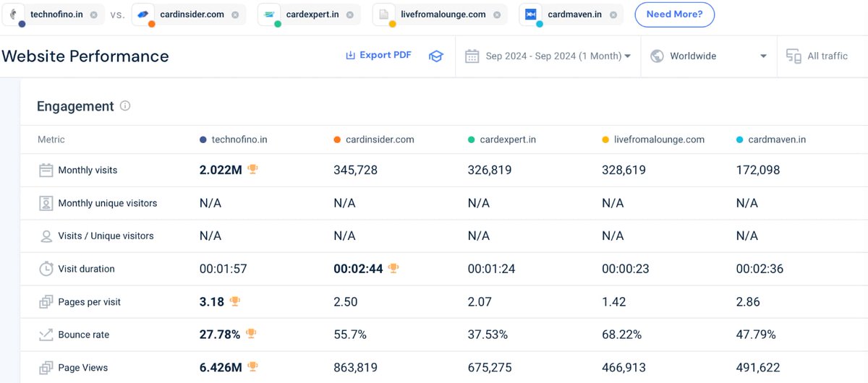Viewport: 868px width, 383px height.
Task: Open the Sep 2024 date range dropdown
Action: [548, 56]
